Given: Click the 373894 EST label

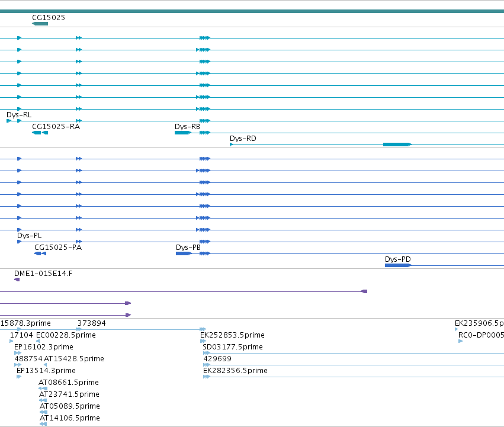Looking at the screenshot, I should tap(92, 323).
